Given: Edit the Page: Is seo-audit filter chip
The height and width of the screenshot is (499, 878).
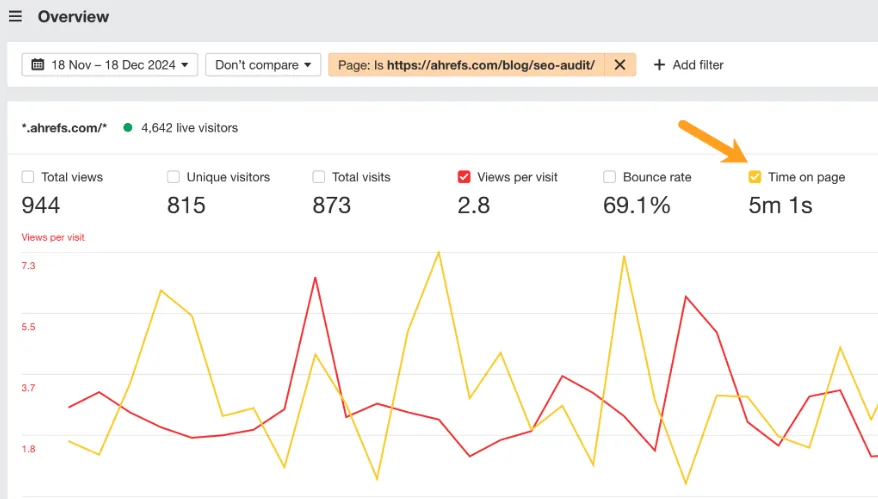Looking at the screenshot, I should (466, 64).
